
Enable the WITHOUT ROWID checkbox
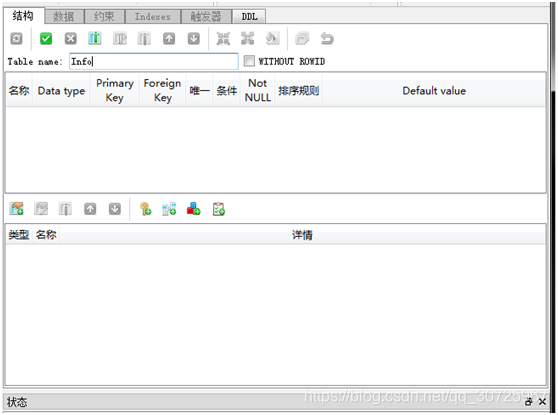pyautogui.click(x=249, y=61)
